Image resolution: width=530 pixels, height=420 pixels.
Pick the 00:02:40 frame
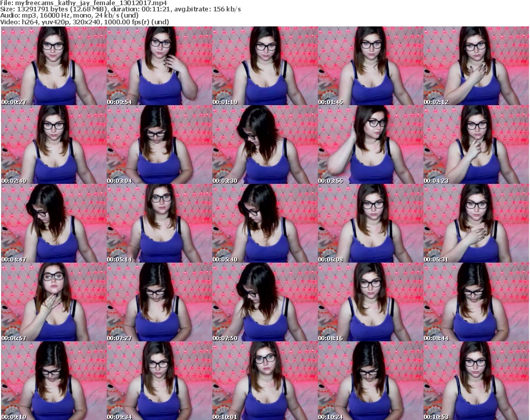[x=54, y=144]
